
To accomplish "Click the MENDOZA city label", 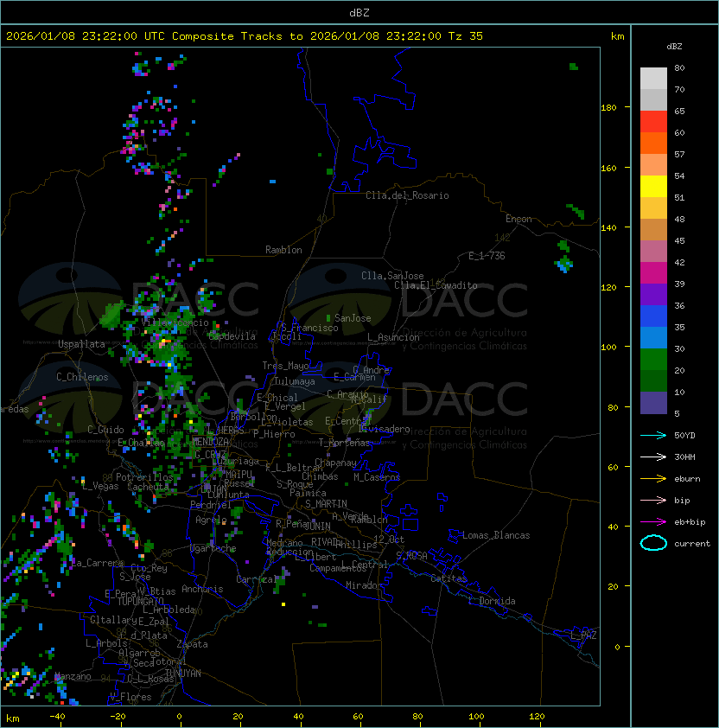I will tap(210, 441).
